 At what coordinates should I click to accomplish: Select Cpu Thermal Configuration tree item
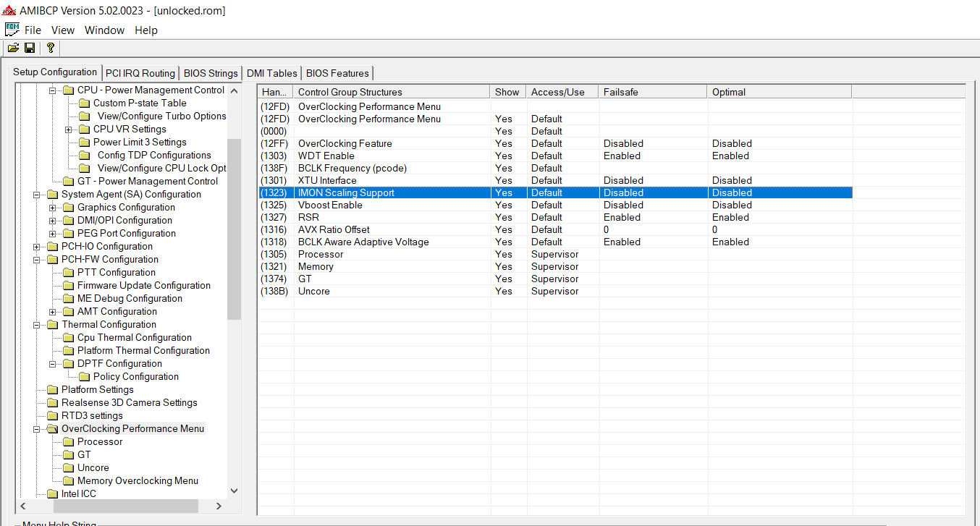point(135,337)
